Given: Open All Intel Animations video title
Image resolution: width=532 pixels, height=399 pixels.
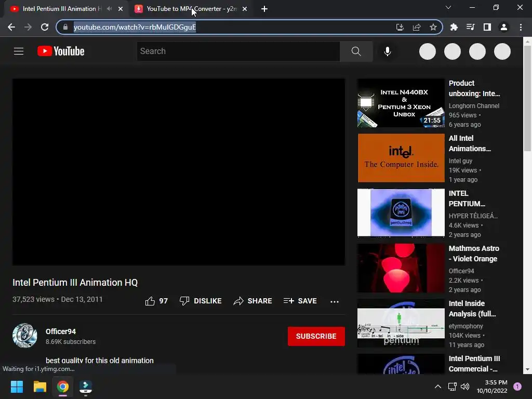Looking at the screenshot, I should pos(470,143).
